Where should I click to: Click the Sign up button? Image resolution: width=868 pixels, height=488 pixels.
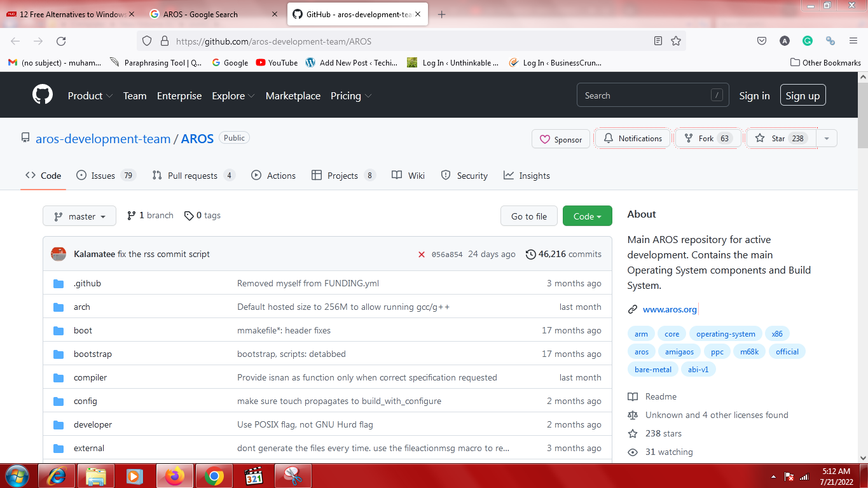tap(803, 95)
